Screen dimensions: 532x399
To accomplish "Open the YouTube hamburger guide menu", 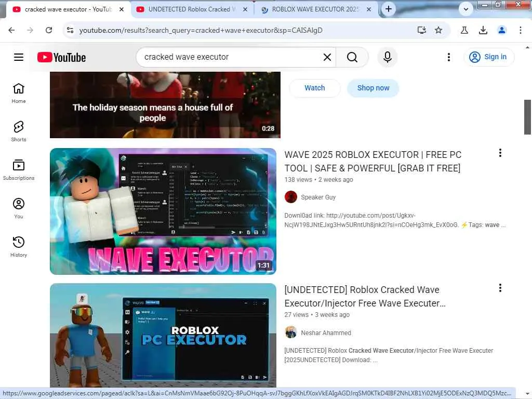I will [19, 57].
